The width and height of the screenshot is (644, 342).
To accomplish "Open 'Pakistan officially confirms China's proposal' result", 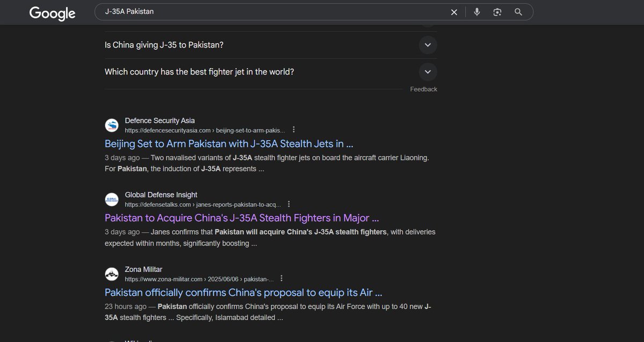I will 243,293.
